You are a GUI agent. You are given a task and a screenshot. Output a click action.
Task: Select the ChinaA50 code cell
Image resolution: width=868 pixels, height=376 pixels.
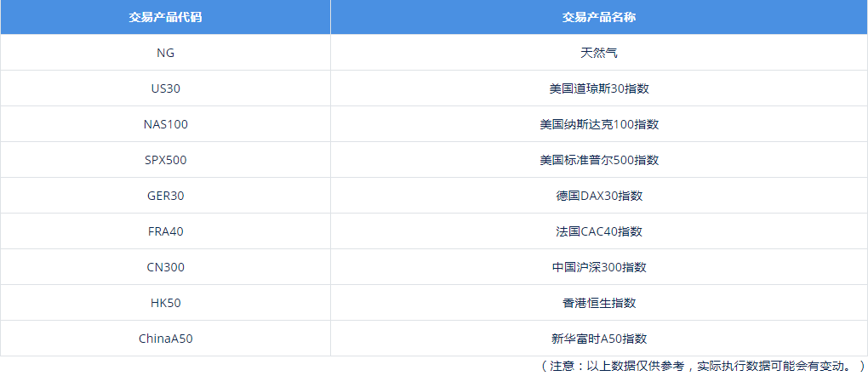coord(165,339)
